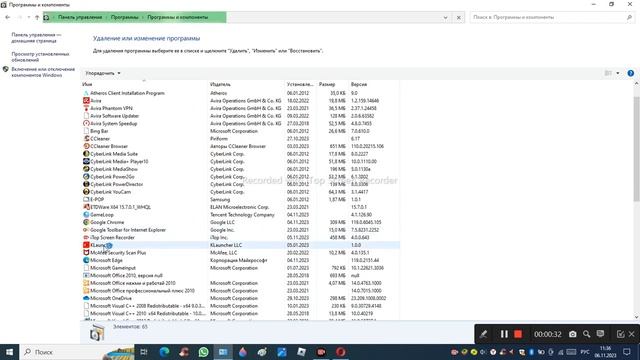
Task: Open the recorder pen annotation tool
Action: (x=483, y=334)
